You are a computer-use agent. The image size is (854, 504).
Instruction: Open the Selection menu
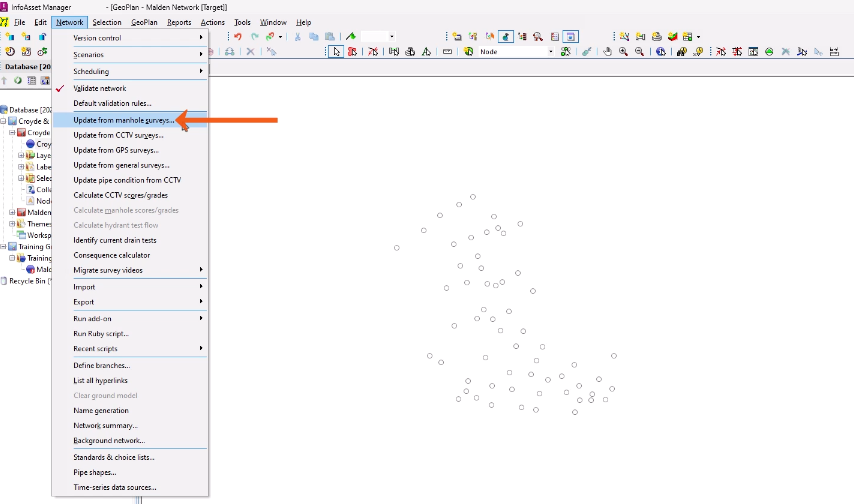click(x=107, y=22)
